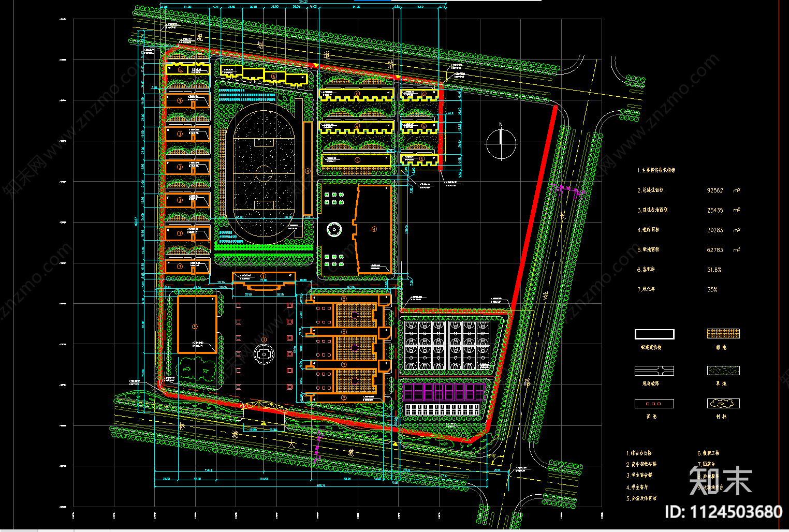
Task: Select the flower bed legend symbol with red squares
Action: (654, 404)
